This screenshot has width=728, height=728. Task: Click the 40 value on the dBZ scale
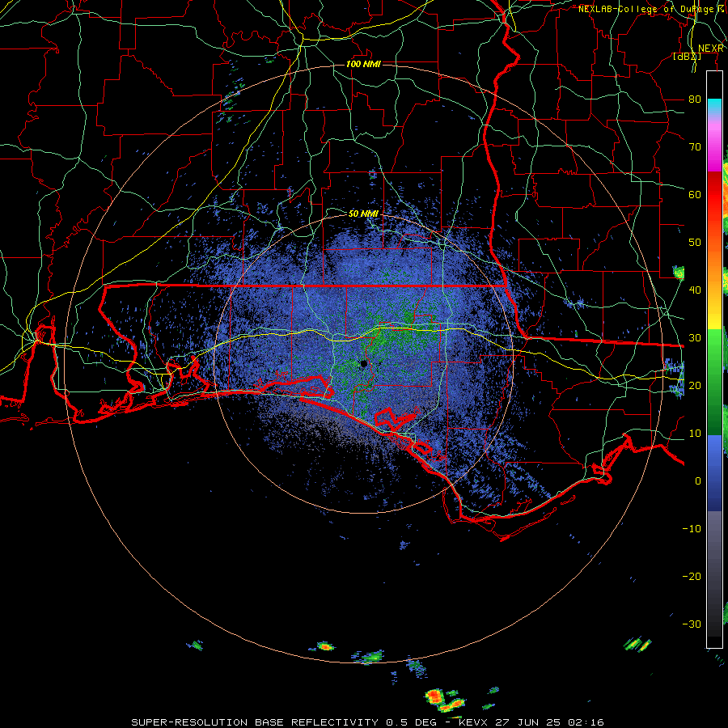click(x=695, y=290)
